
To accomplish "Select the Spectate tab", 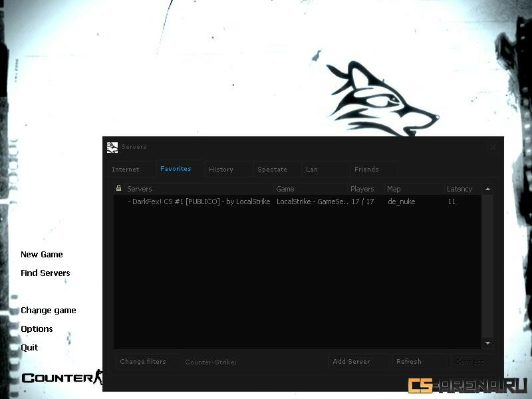I will coord(272,170).
